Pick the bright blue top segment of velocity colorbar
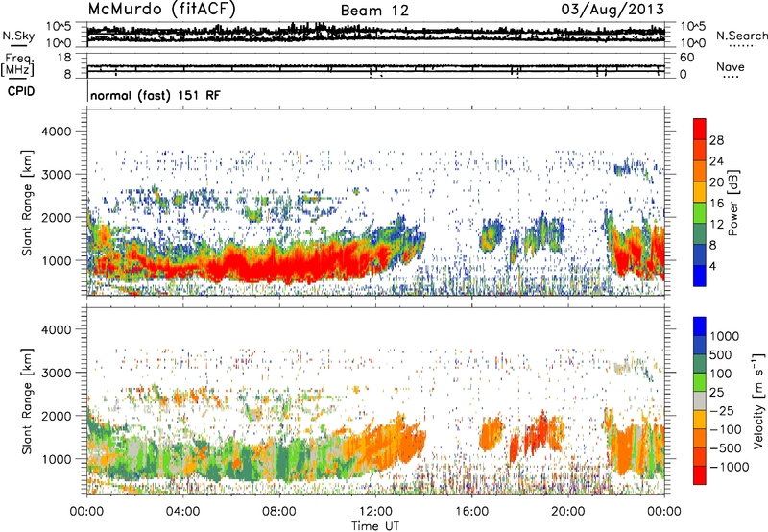 [x=700, y=326]
